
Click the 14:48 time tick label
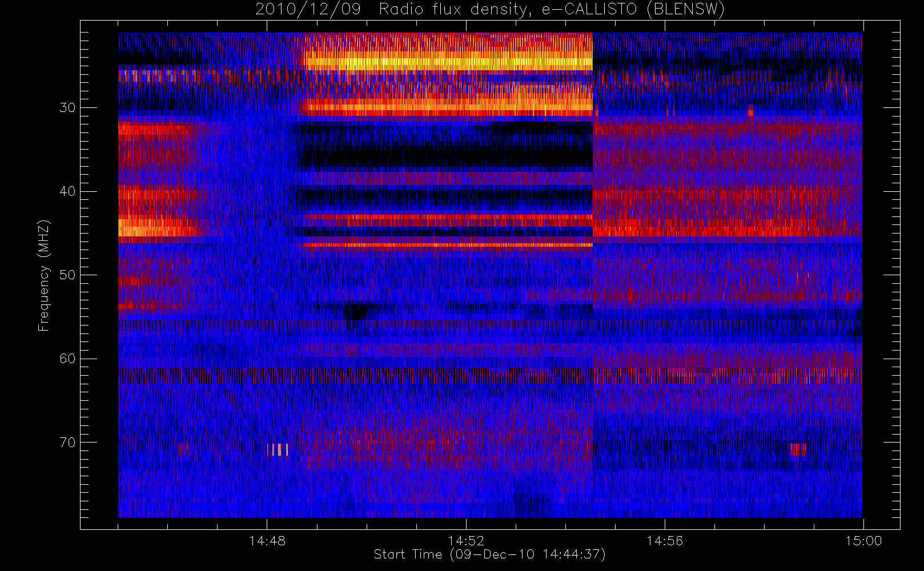267,541
